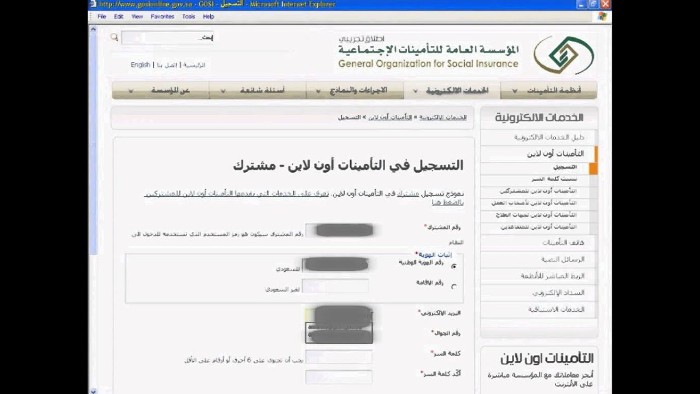The height and width of the screenshot is (394, 700).
Task: Click the التأمينات اون لاين promo box heading
Action: [x=546, y=358]
